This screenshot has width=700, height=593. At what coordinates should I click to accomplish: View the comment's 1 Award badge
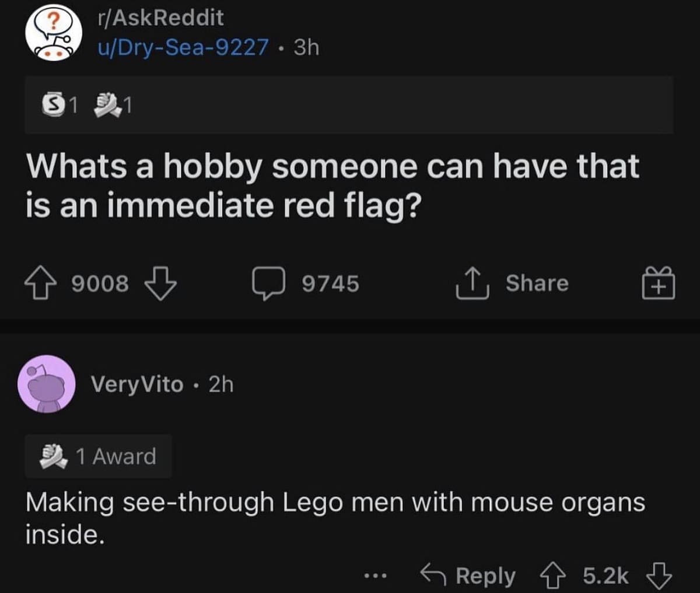(98, 456)
